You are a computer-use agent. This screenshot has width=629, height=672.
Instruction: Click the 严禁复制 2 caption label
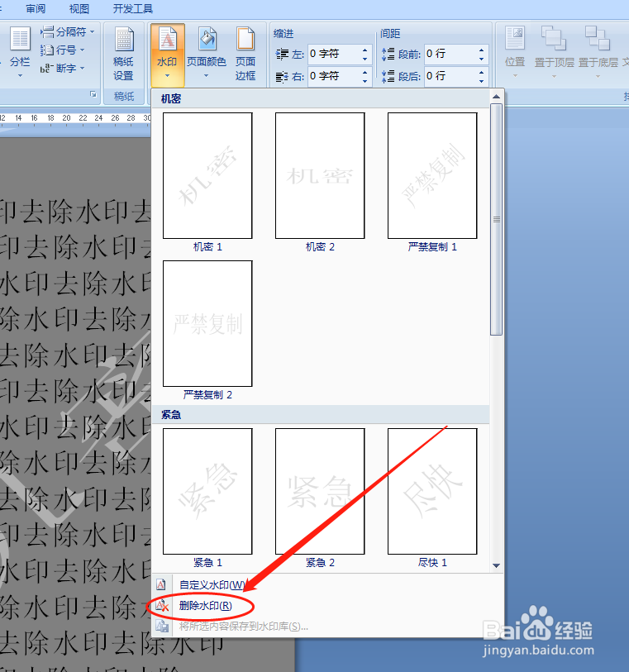click(207, 395)
